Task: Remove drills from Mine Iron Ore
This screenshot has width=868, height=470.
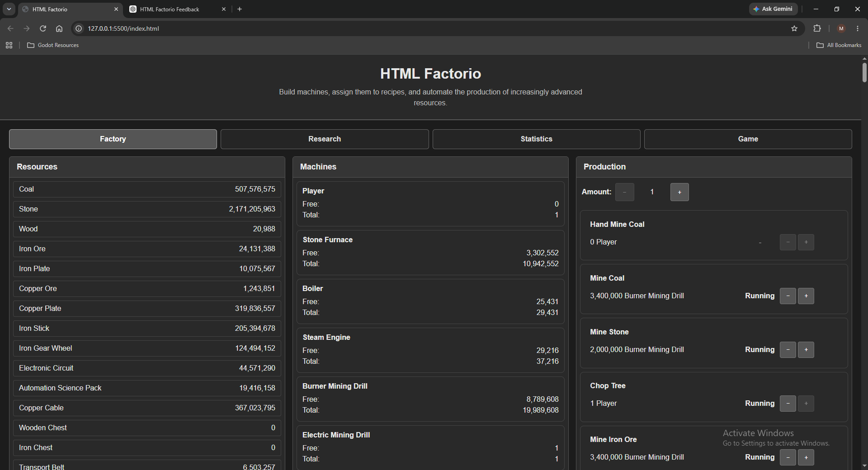Action: point(788,457)
